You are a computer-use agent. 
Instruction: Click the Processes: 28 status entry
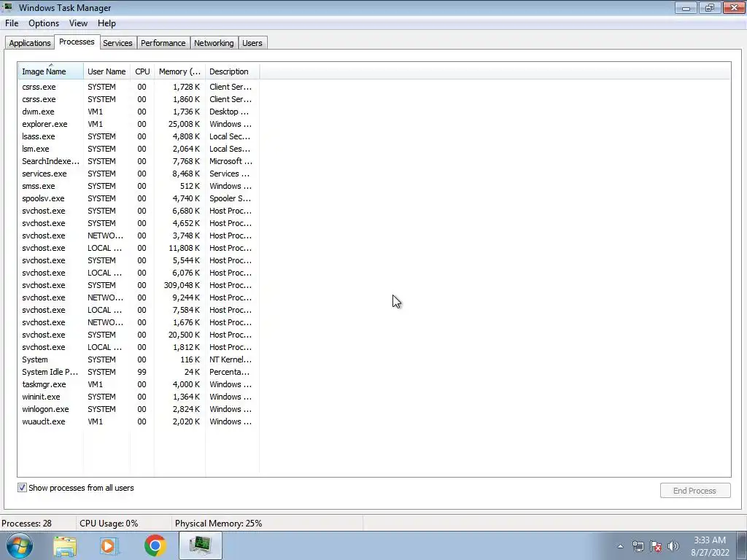(27, 524)
